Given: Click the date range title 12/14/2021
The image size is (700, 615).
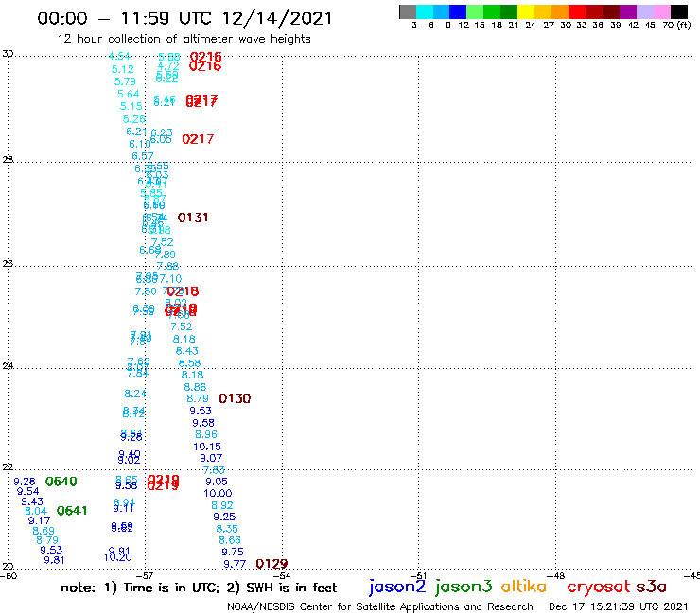Looking at the screenshot, I should coord(277,18).
